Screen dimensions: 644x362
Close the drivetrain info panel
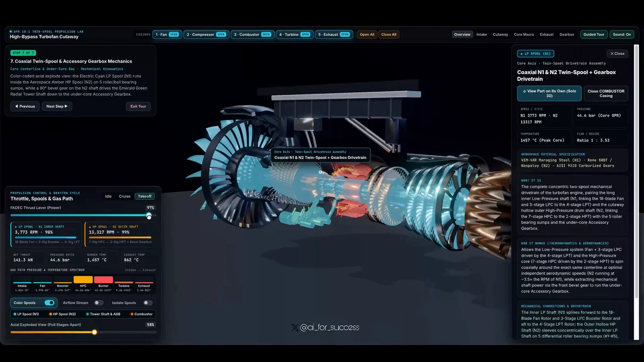[x=617, y=53]
